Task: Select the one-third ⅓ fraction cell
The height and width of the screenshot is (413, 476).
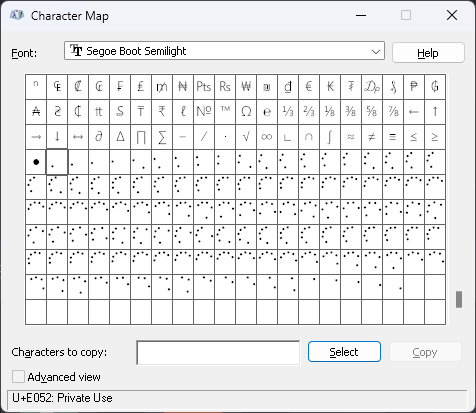Action: tap(288, 112)
